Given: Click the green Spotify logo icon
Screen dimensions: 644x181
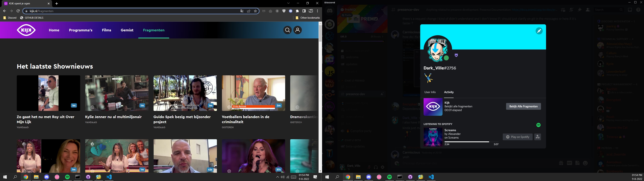Looking at the screenshot, I should 538,125.
